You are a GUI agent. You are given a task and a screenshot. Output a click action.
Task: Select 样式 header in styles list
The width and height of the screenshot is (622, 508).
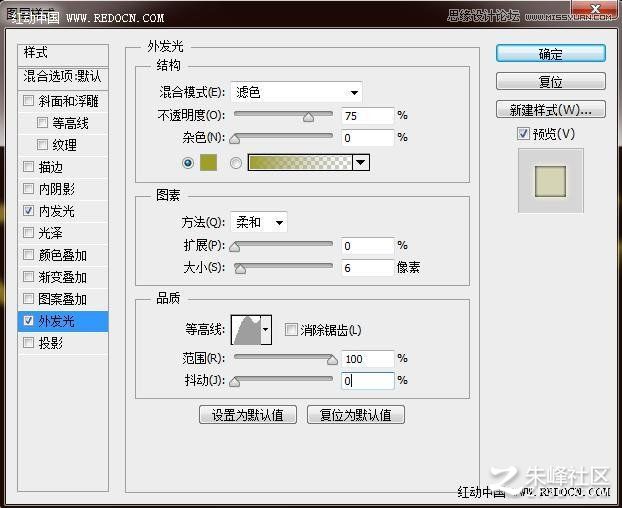click(63, 55)
